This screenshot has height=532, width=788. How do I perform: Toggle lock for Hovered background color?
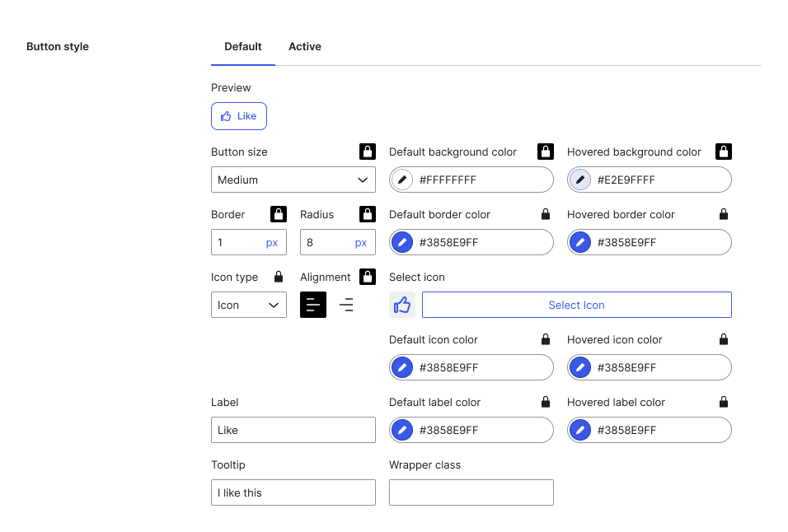tap(723, 152)
